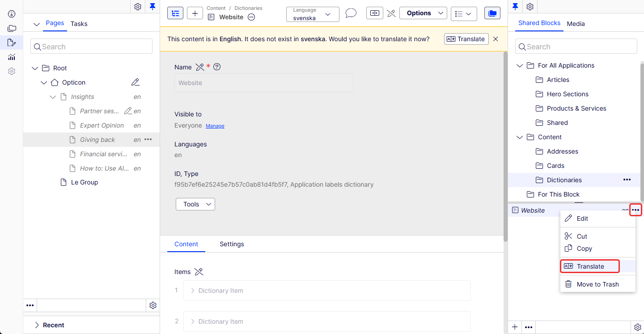Switch to the Media tab

pos(576,24)
